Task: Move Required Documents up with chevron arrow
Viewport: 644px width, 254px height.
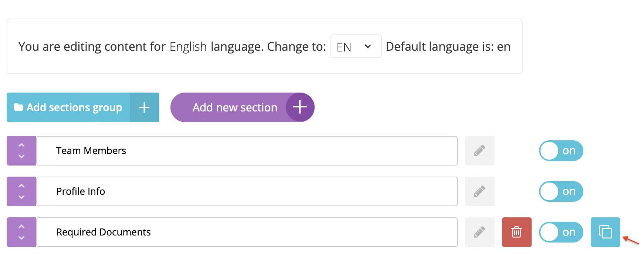Action: tap(21, 227)
